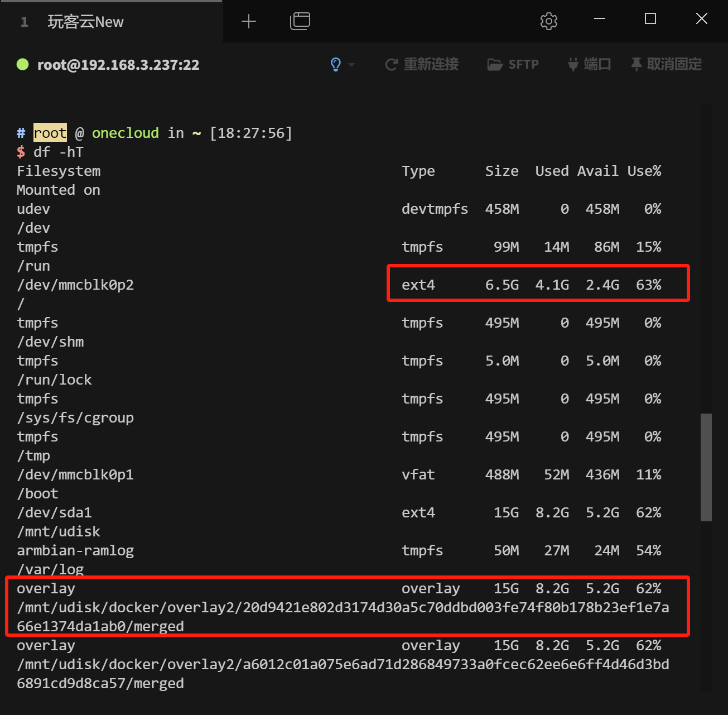Click the root@192.168.3.237:22 host label
Screen dimensions: 728x715
[118, 65]
